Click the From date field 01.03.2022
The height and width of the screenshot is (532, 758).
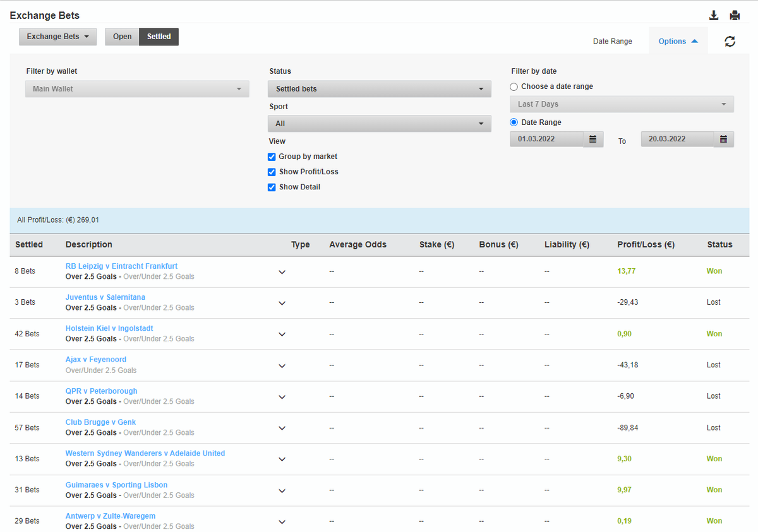coord(547,139)
